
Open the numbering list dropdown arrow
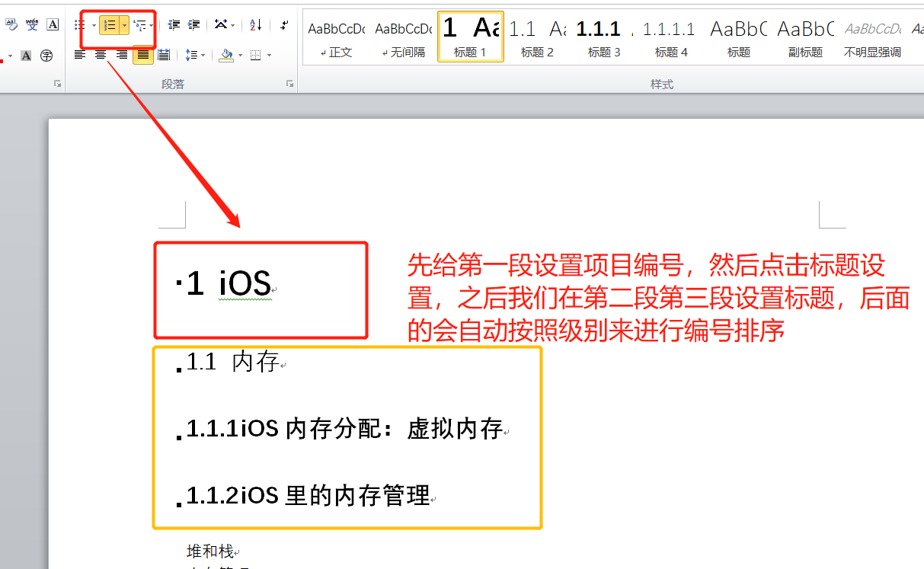[x=124, y=25]
